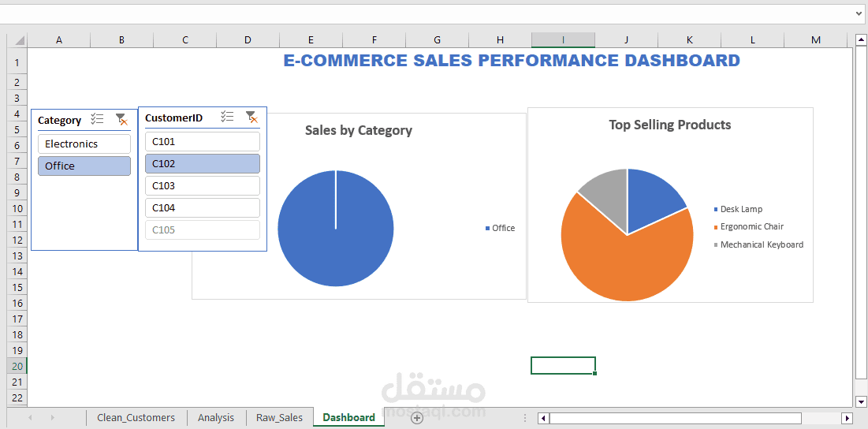
Task: Select the Dashboard sheet tab
Action: (x=348, y=418)
